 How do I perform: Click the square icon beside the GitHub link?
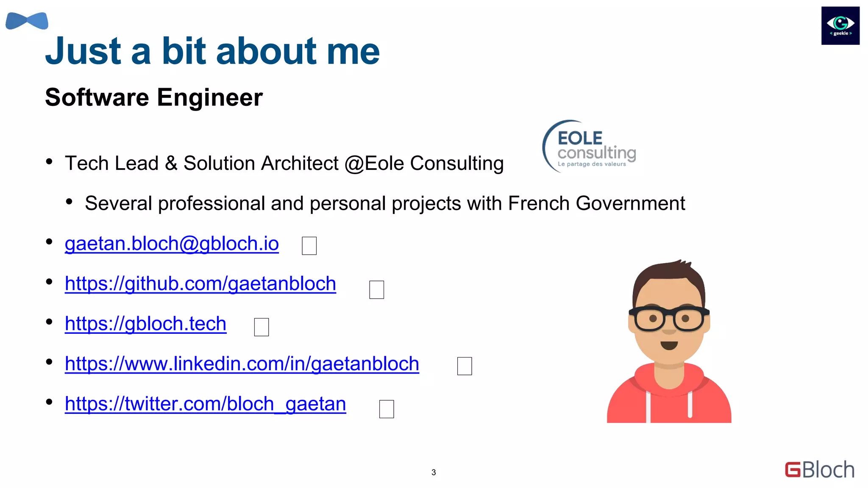(376, 290)
